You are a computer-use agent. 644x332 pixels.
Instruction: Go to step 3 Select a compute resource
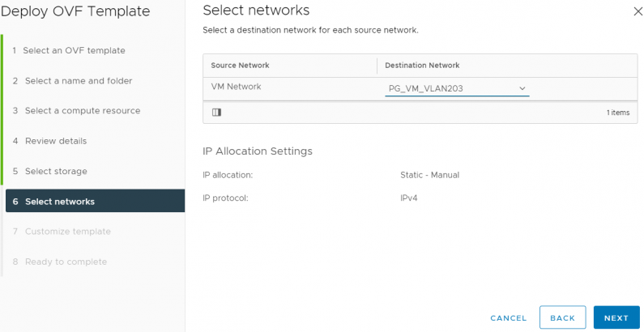point(82,111)
